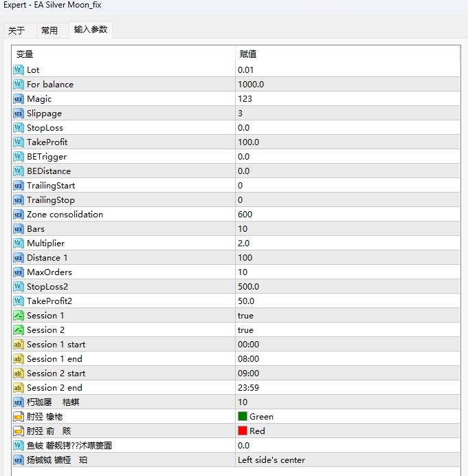Click the Red color swatch
468x476 pixels.
tap(243, 431)
